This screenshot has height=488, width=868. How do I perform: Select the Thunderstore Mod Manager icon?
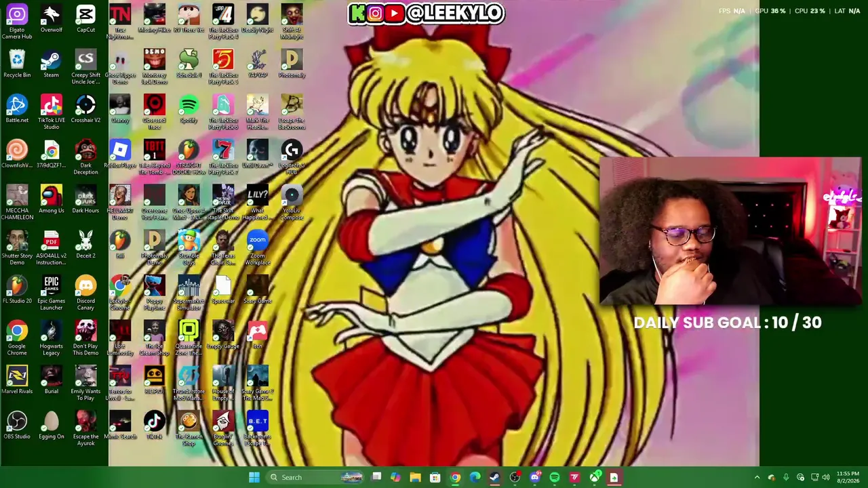tap(189, 384)
